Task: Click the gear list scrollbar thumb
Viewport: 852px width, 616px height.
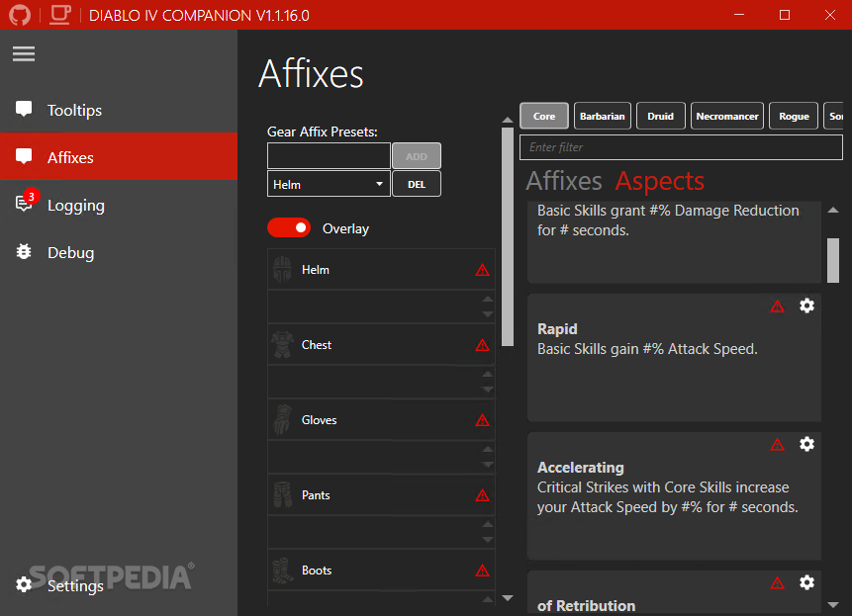Action: pyautogui.click(x=508, y=236)
